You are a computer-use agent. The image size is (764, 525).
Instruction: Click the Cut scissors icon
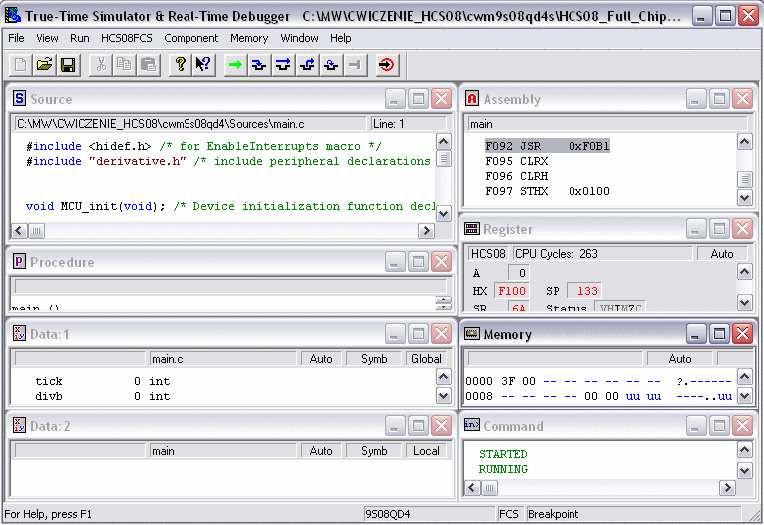(x=101, y=64)
